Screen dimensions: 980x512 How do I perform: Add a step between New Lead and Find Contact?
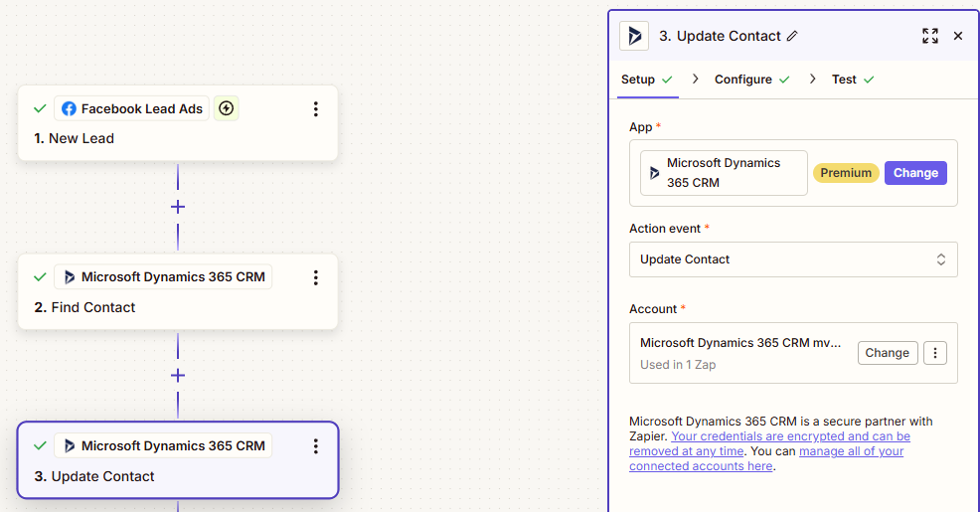tap(178, 207)
